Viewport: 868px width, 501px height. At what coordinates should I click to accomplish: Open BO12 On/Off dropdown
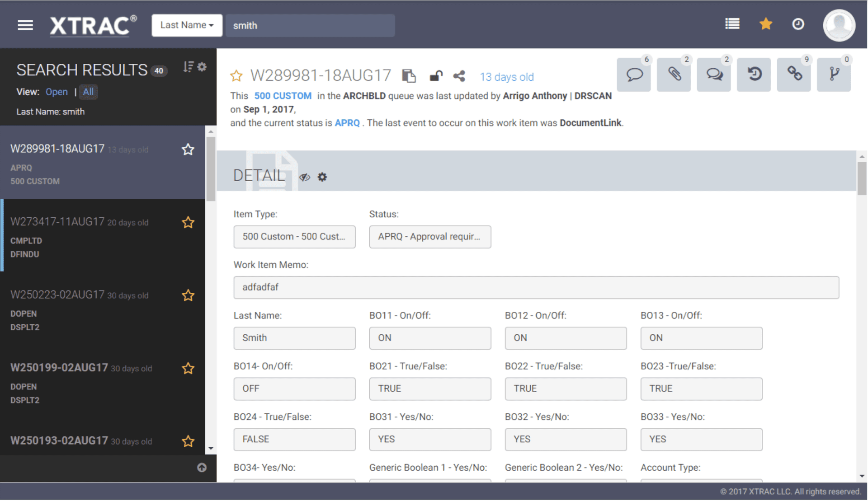point(566,338)
